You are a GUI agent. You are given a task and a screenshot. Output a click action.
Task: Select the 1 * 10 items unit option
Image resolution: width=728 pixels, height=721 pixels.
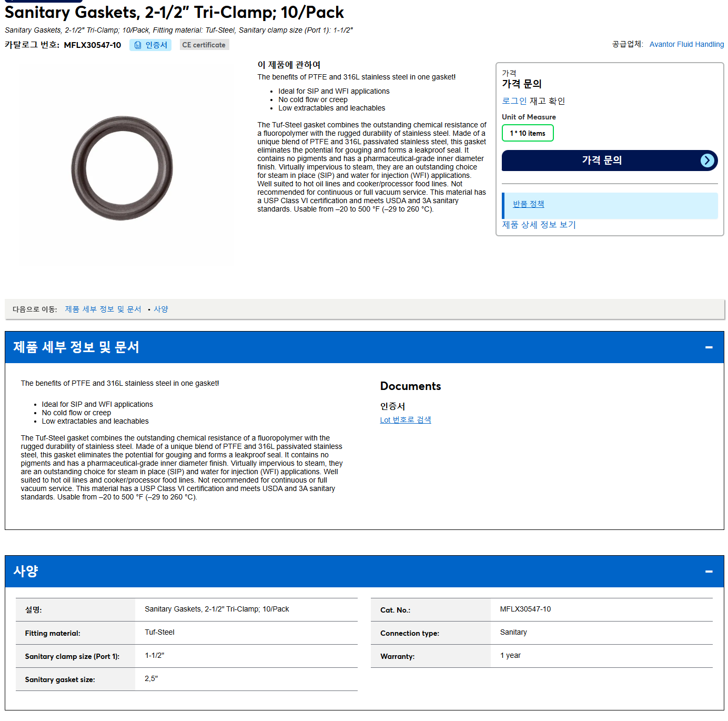pyautogui.click(x=528, y=133)
